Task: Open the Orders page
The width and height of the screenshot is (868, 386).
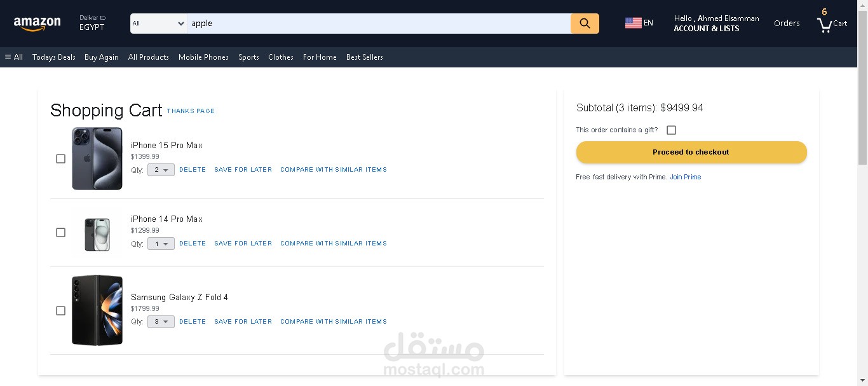Action: 787,24
